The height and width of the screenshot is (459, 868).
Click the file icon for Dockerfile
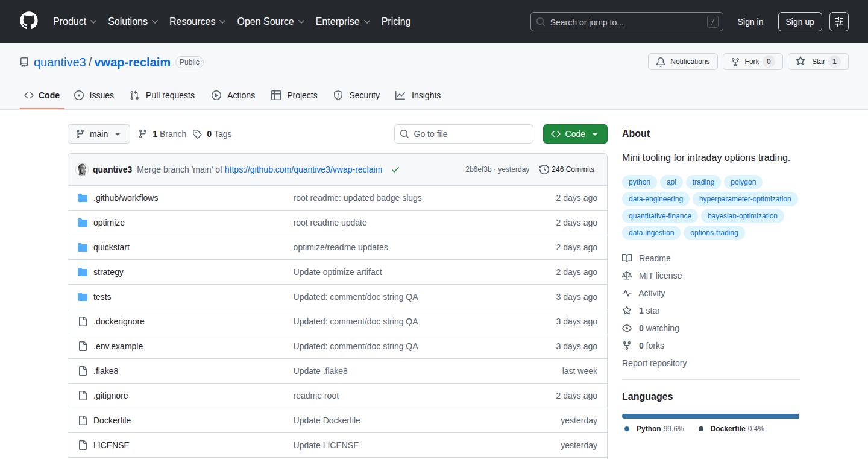83,420
